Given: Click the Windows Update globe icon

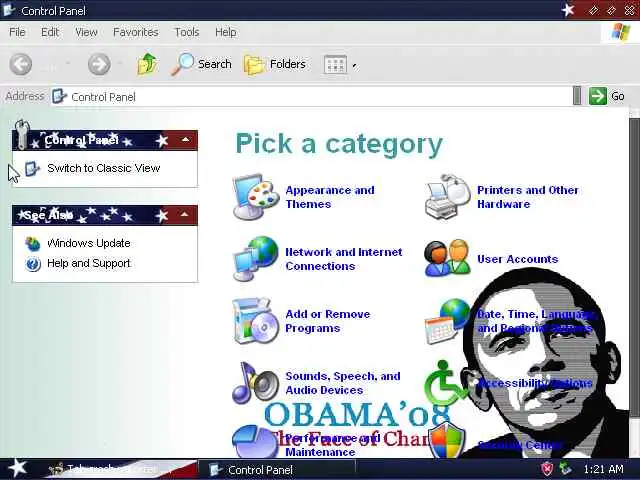Looking at the screenshot, I should pos(33,244).
